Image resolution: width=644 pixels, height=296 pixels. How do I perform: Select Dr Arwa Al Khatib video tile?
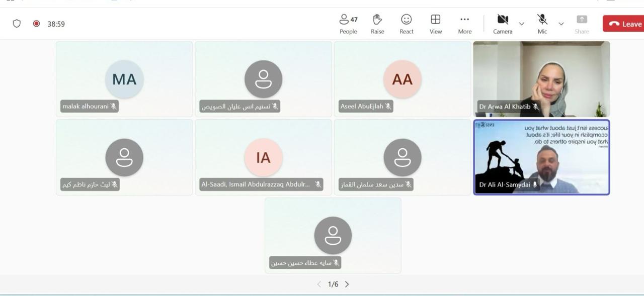click(541, 79)
